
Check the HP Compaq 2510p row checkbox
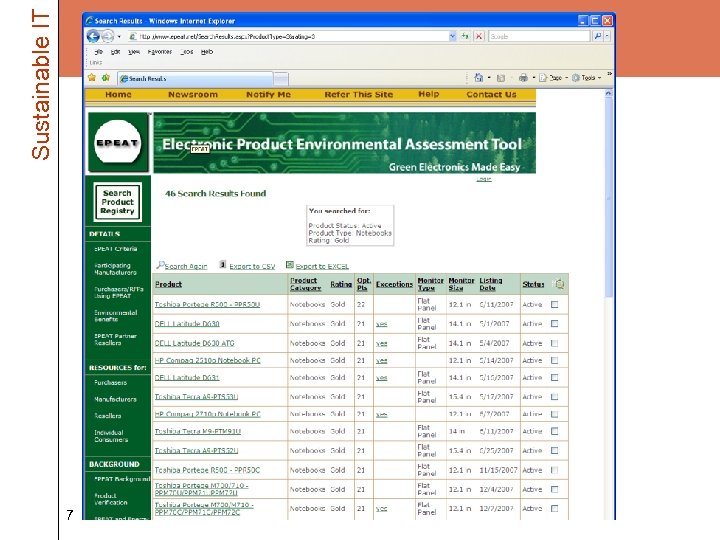click(555, 360)
